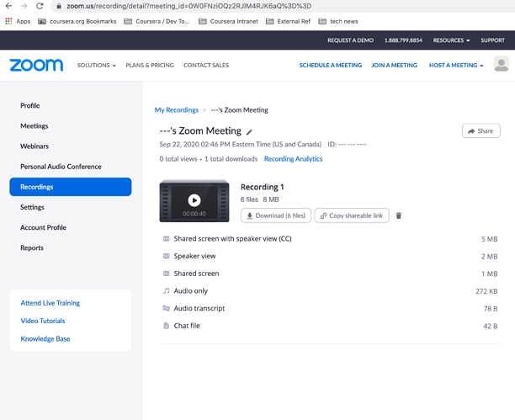Open coursera.org Bookmarks folder
The image size is (515, 420).
77,21
